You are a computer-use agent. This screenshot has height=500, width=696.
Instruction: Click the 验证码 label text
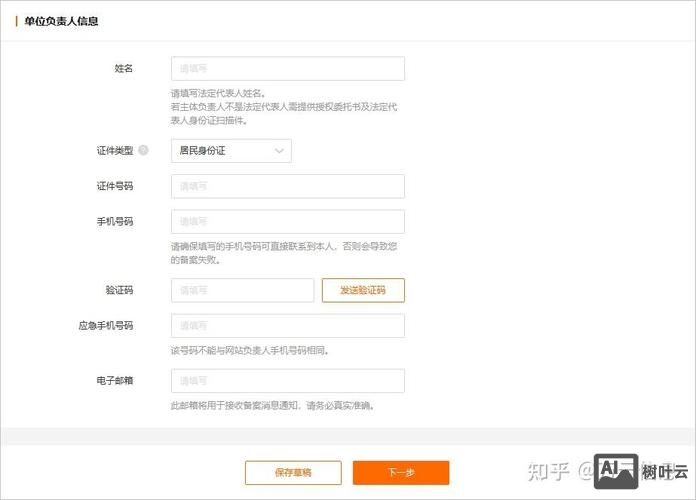[x=119, y=290]
